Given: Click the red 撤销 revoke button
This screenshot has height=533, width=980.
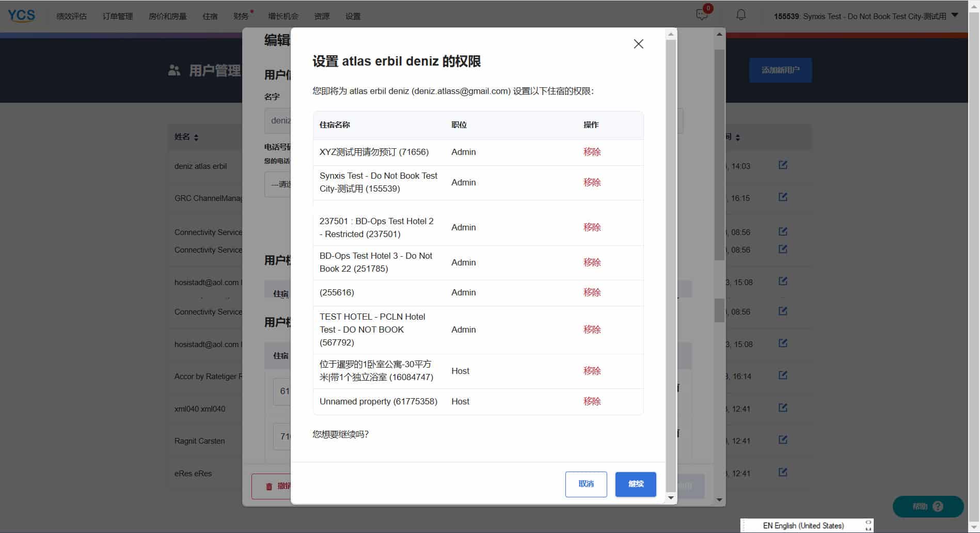Looking at the screenshot, I should coord(272,486).
